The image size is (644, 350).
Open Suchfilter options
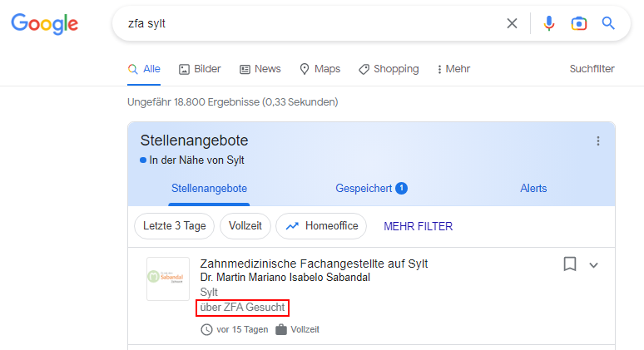click(x=592, y=69)
